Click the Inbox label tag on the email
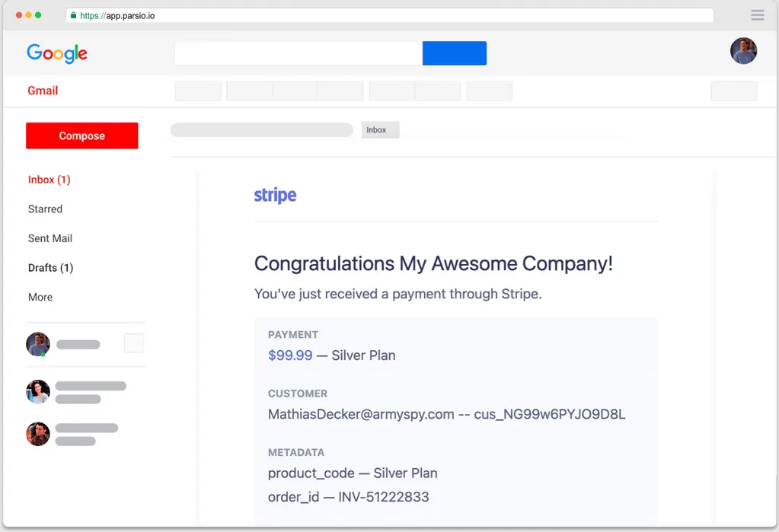779x532 pixels. coord(379,129)
